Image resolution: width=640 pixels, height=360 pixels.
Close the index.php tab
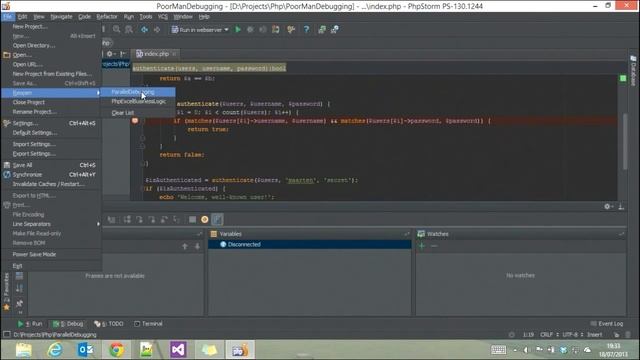point(174,54)
